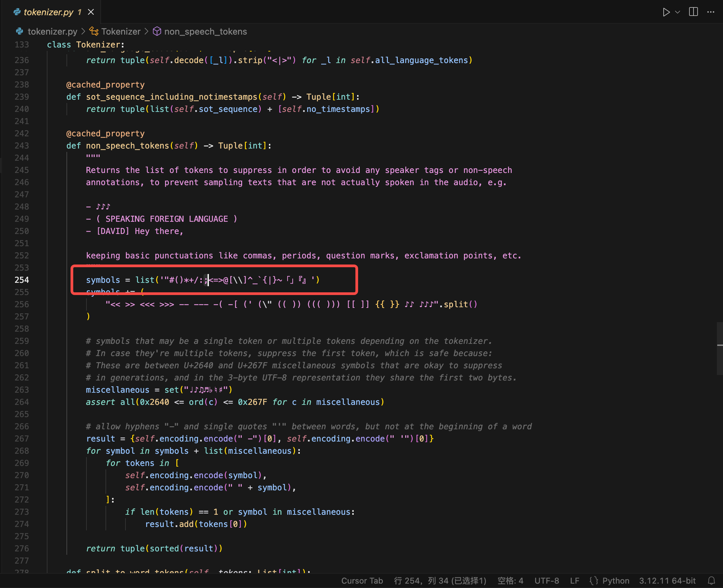Change indentation setting 空格: 4
This screenshot has height=588, width=723.
tap(510, 581)
